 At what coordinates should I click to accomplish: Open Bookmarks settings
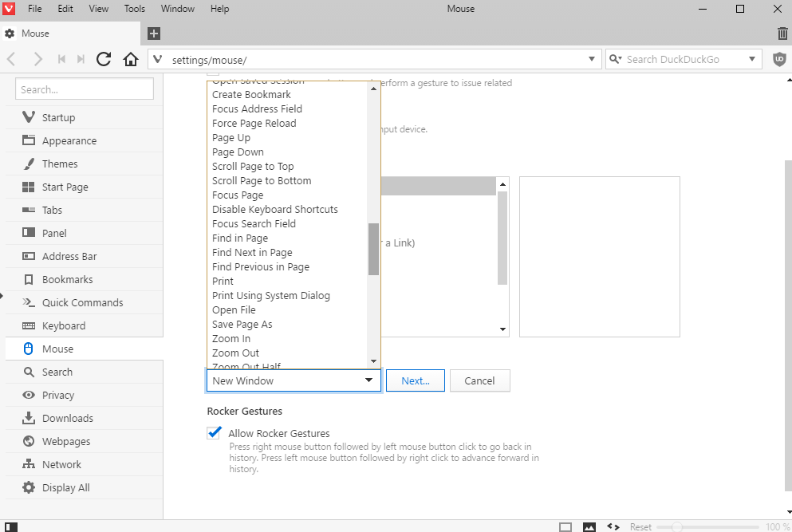point(85,279)
